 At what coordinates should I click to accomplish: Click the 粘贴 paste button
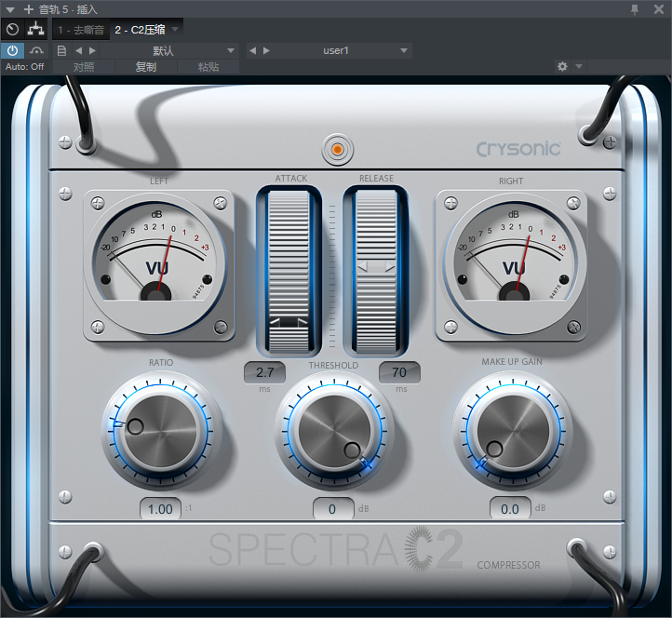[x=208, y=67]
